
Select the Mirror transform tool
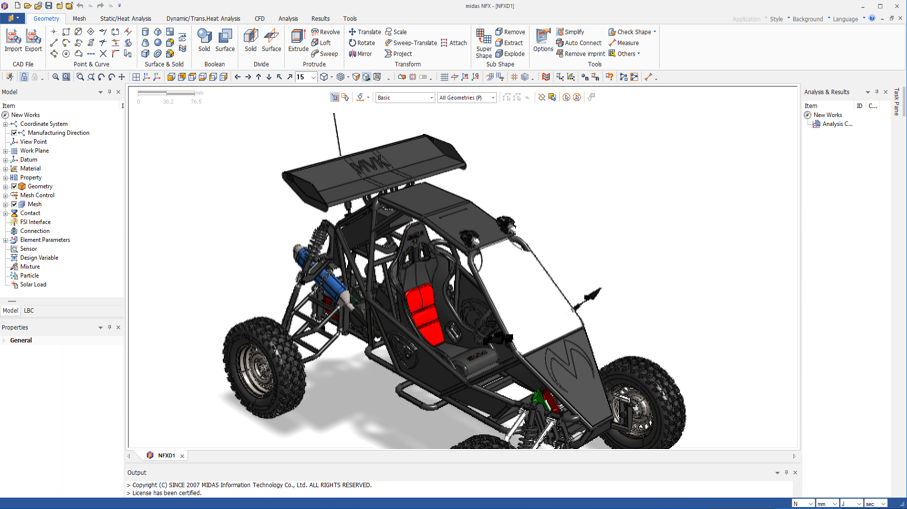pos(360,54)
